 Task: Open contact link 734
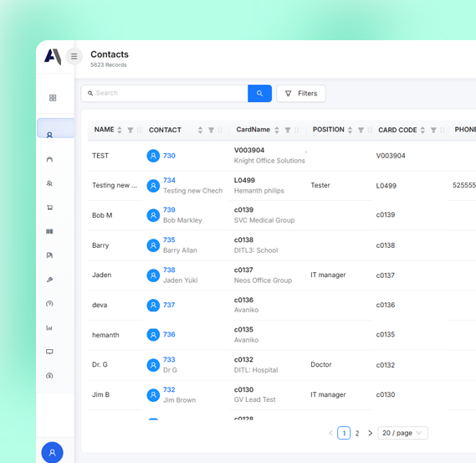pyautogui.click(x=169, y=180)
